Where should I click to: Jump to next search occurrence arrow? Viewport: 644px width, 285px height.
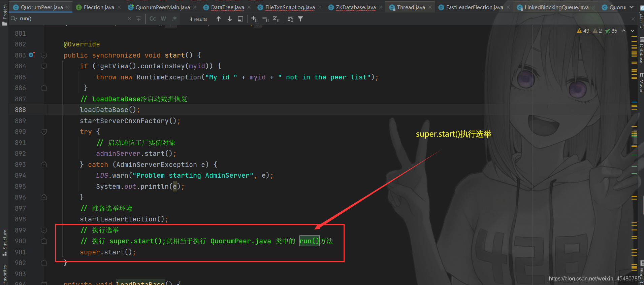230,19
